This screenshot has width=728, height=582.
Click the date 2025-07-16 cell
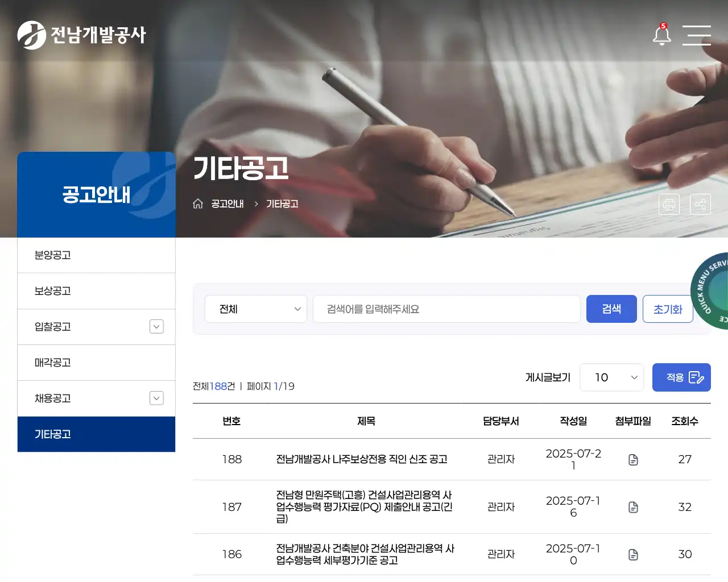(x=573, y=507)
